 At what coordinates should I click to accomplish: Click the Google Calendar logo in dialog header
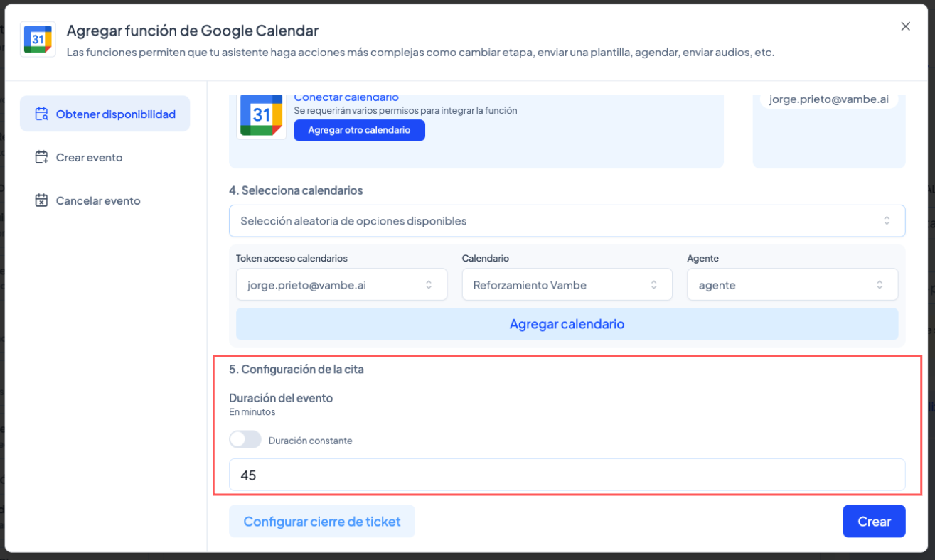click(x=38, y=39)
